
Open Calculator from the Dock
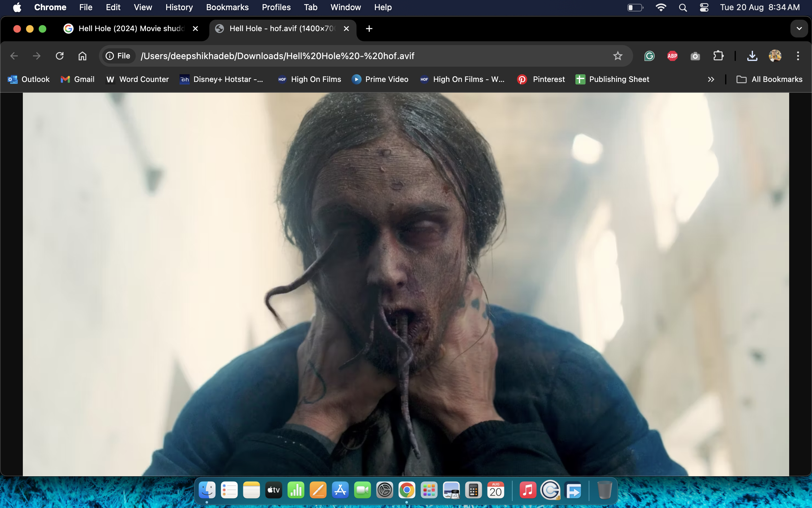pos(474,491)
